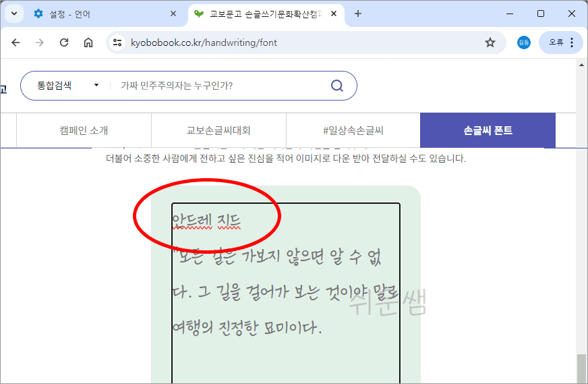This screenshot has width=588, height=384.
Task: Go forward to the next page
Action: click(40, 43)
